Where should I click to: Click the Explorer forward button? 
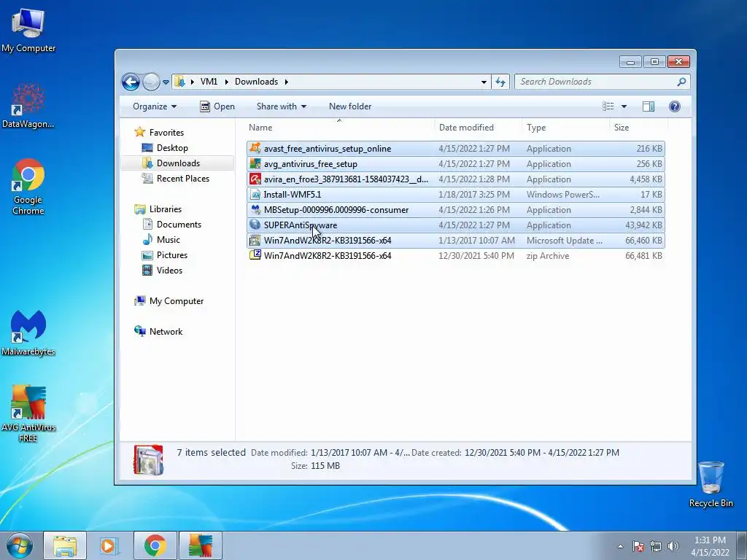(151, 82)
